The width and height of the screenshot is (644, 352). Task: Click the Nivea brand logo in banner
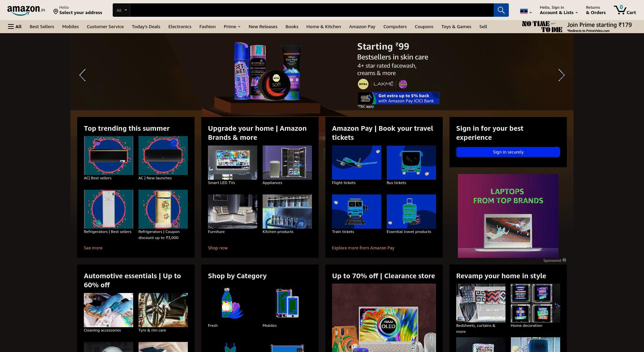(363, 84)
